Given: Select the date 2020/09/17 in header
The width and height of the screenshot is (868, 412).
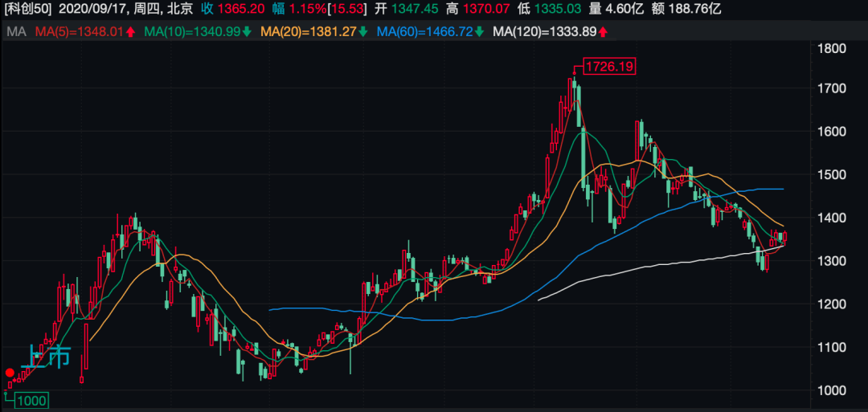Looking at the screenshot, I should point(93,9).
